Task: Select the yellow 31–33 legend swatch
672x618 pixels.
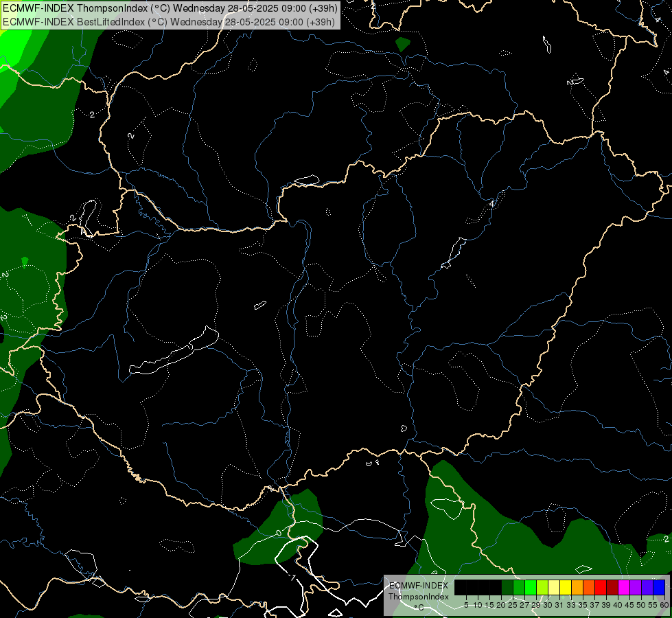Action: point(566,587)
